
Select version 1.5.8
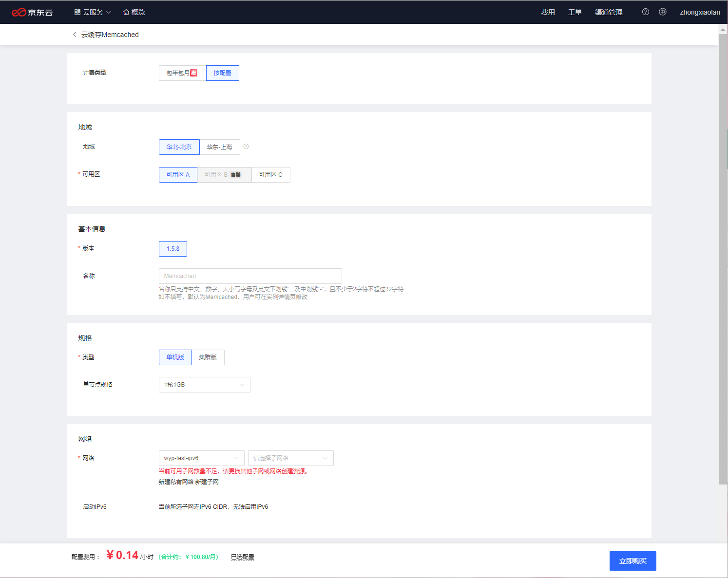(173, 249)
